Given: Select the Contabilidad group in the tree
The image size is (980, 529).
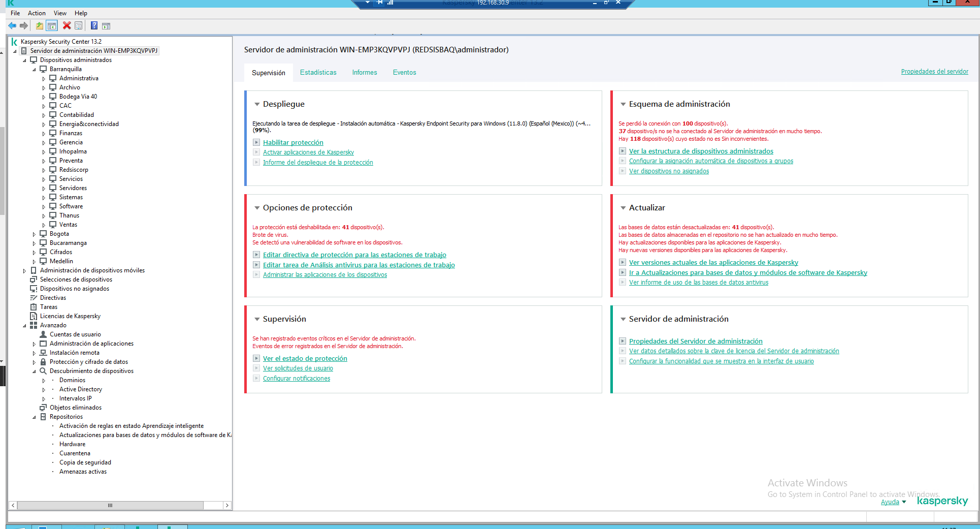Looking at the screenshot, I should (77, 115).
